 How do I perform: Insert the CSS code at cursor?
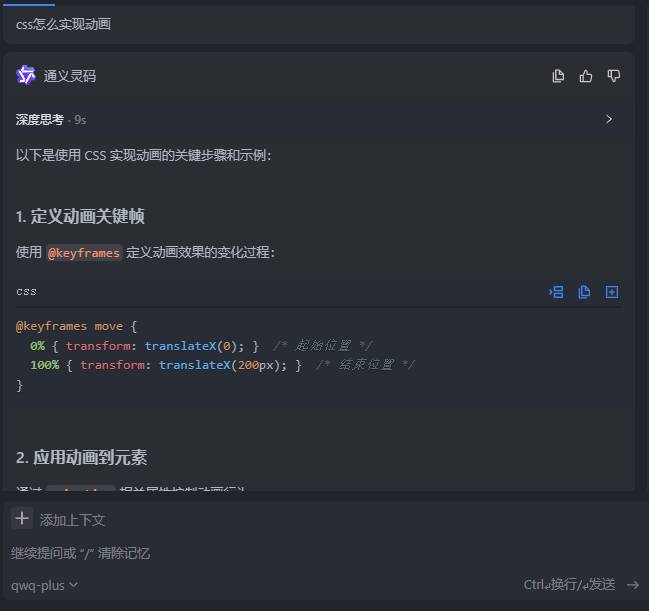pos(556,292)
